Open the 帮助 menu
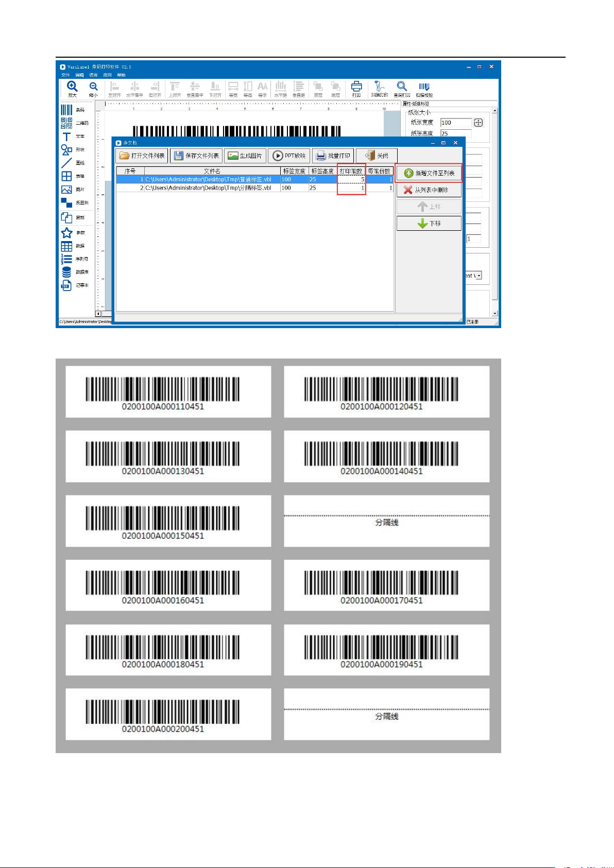This screenshot has height=868, width=614. 121,75
